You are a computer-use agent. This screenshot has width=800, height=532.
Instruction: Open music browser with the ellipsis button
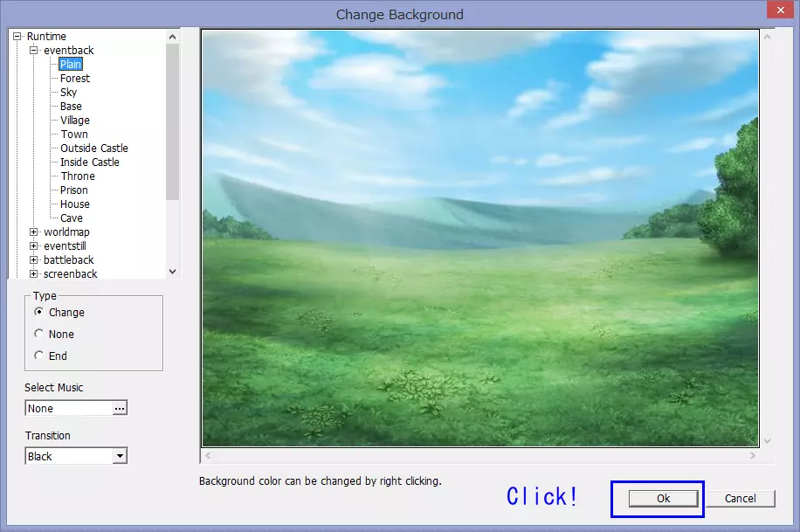click(x=120, y=408)
